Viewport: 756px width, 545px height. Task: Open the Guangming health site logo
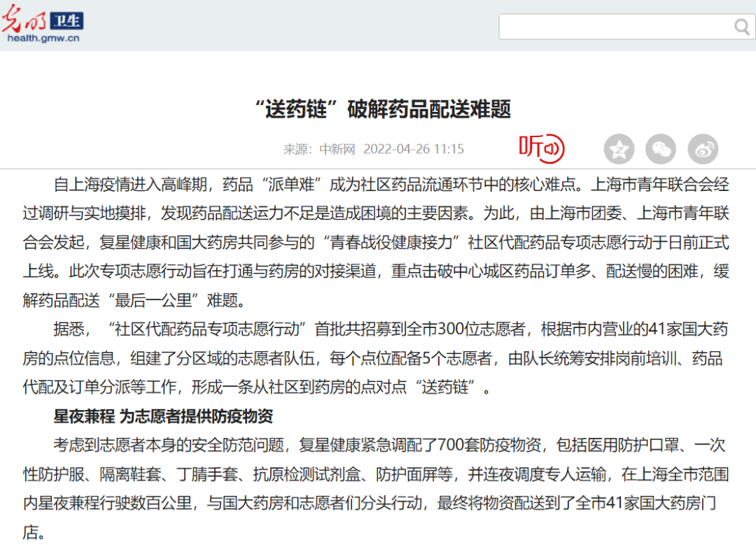pyautogui.click(x=43, y=24)
